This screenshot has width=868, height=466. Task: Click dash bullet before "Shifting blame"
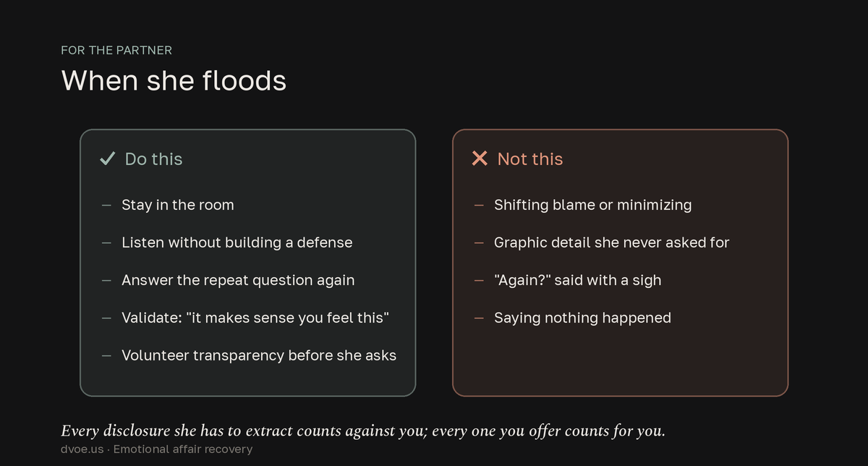click(x=479, y=206)
